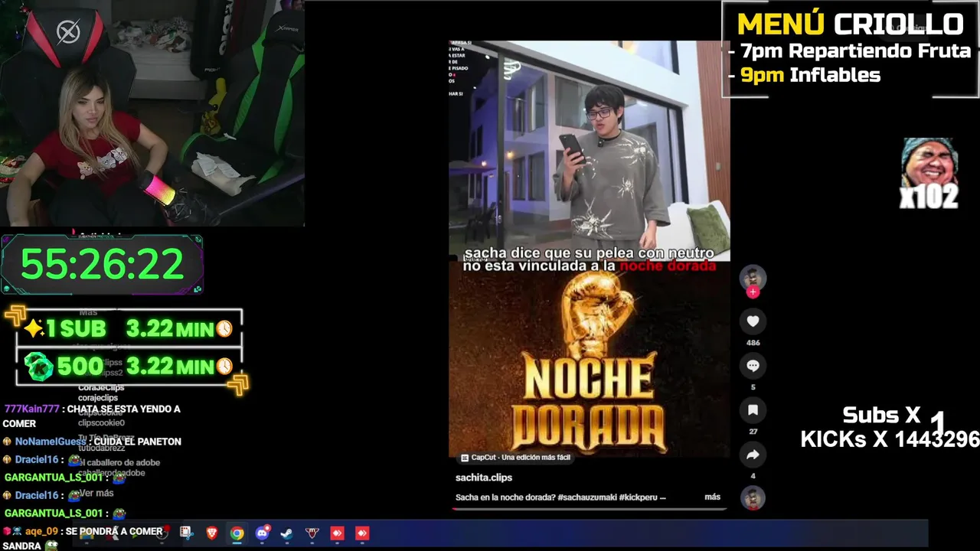Click chat username 777Kain777
The image size is (980, 551).
[x=31, y=409]
